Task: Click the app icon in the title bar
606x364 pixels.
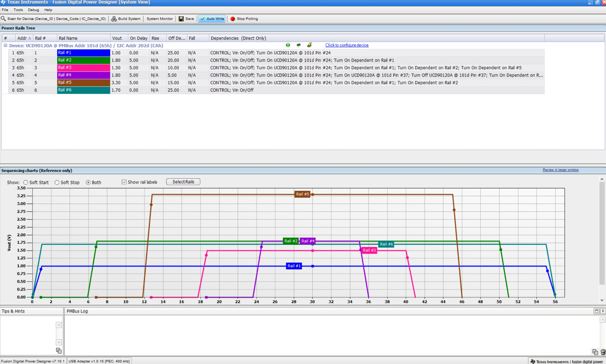Action: (x=3, y=2)
